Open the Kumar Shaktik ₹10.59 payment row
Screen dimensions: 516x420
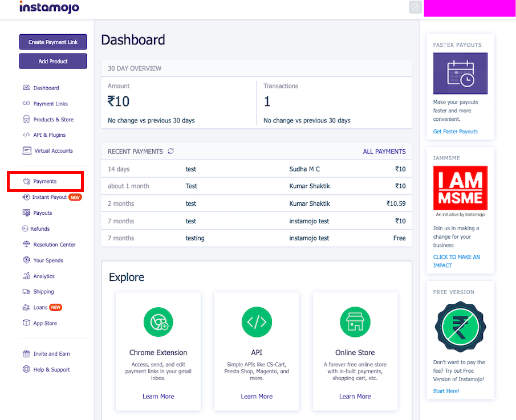[257, 203]
